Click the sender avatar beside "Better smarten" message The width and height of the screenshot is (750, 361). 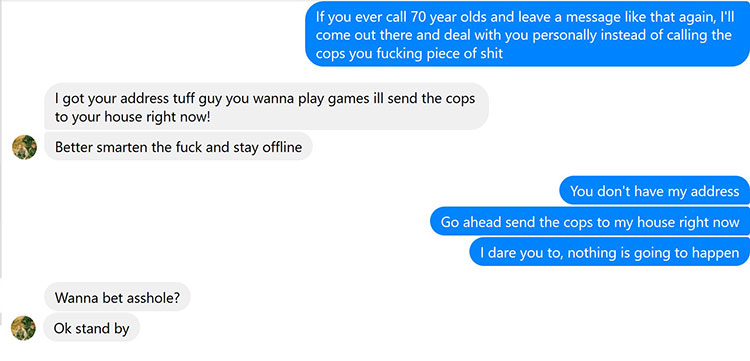pyautogui.click(x=24, y=147)
